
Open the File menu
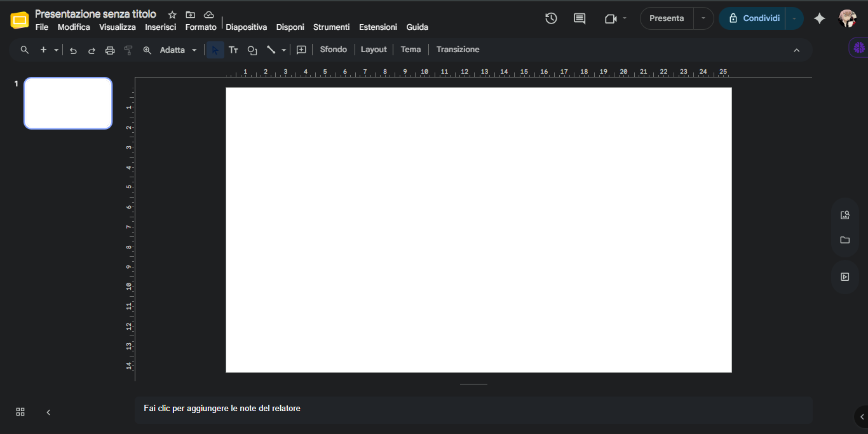[x=42, y=27]
